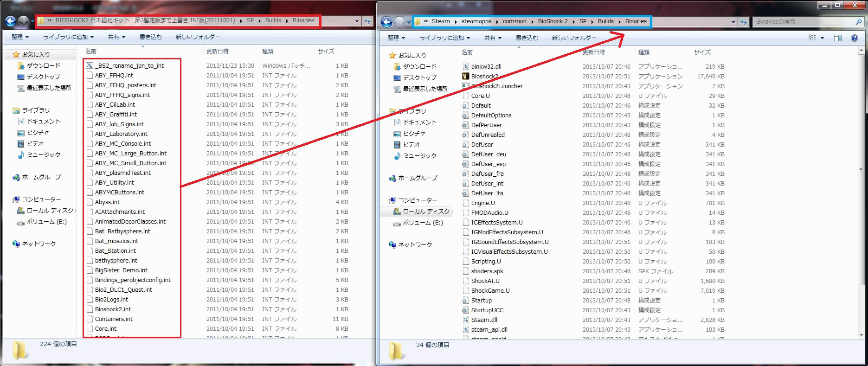Click Back arrow in left Explorer window

point(10,21)
